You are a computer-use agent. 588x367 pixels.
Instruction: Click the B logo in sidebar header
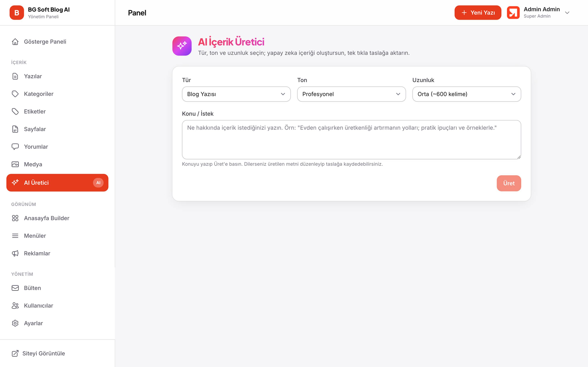point(17,13)
